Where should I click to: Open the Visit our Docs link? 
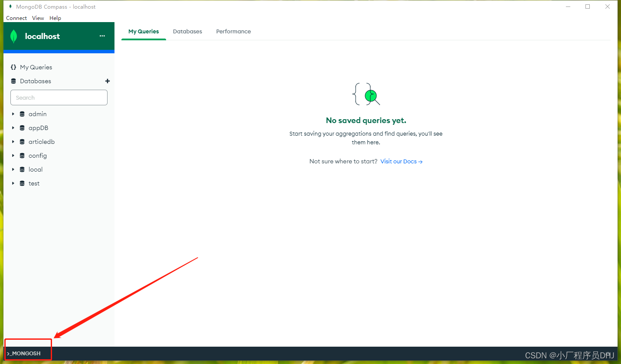coord(402,161)
